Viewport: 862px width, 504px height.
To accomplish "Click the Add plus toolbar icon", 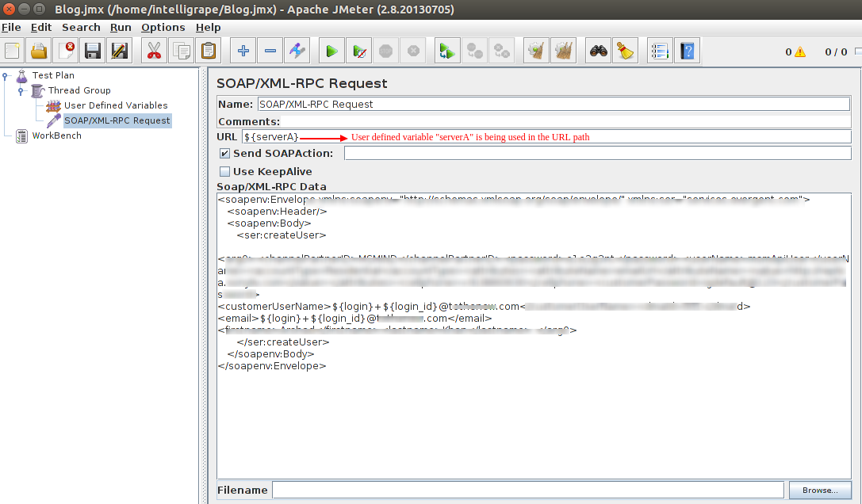I will pyautogui.click(x=243, y=52).
